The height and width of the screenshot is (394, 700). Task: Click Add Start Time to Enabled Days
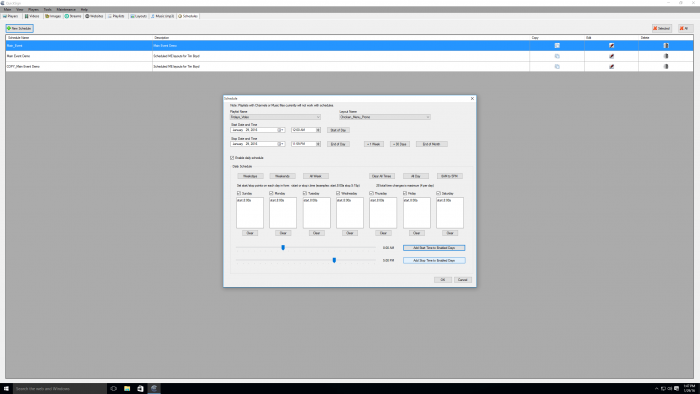[x=434, y=248]
